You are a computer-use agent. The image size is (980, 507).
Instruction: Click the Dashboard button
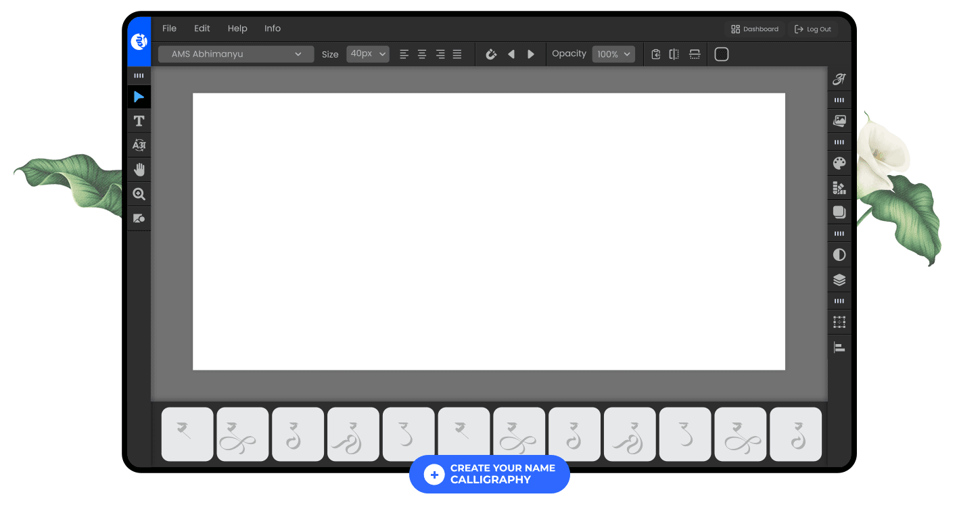755,29
